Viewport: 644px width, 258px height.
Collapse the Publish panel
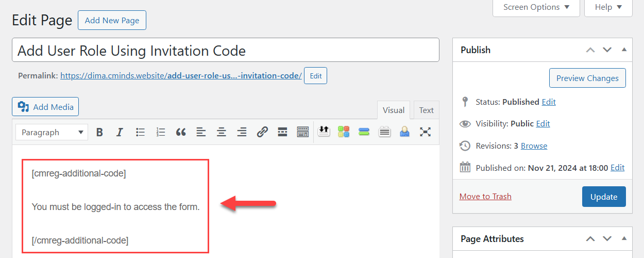[624, 50]
